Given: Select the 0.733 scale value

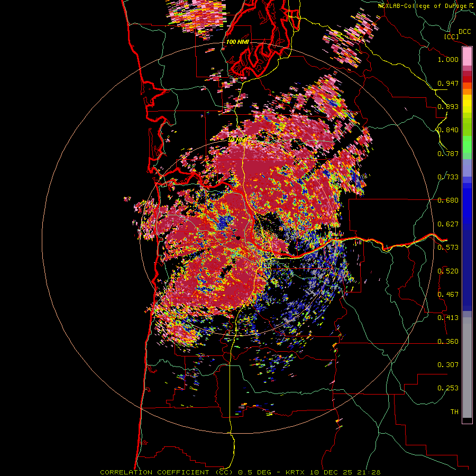Looking at the screenshot, I should pos(448,177).
